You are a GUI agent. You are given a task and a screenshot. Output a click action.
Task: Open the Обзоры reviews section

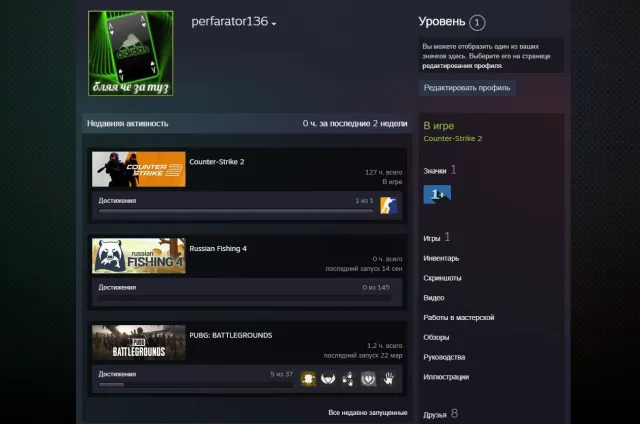click(x=436, y=337)
